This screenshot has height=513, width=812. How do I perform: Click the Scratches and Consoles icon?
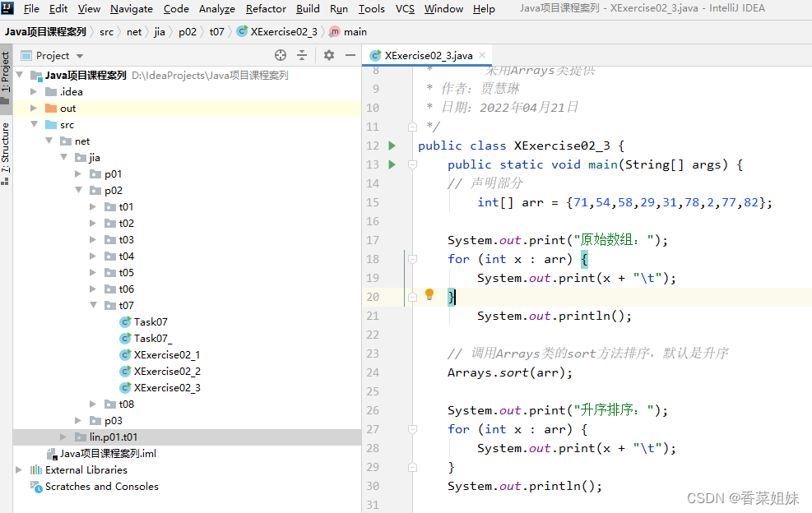pyautogui.click(x=36, y=487)
